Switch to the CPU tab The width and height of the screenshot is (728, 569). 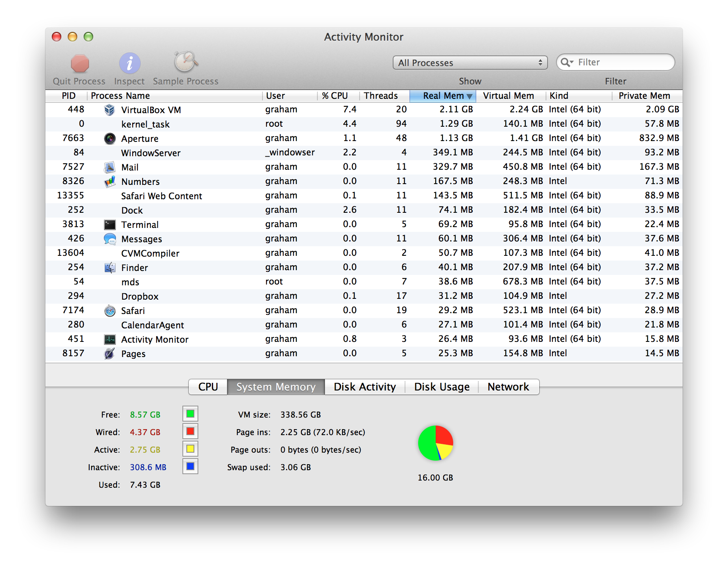point(208,387)
